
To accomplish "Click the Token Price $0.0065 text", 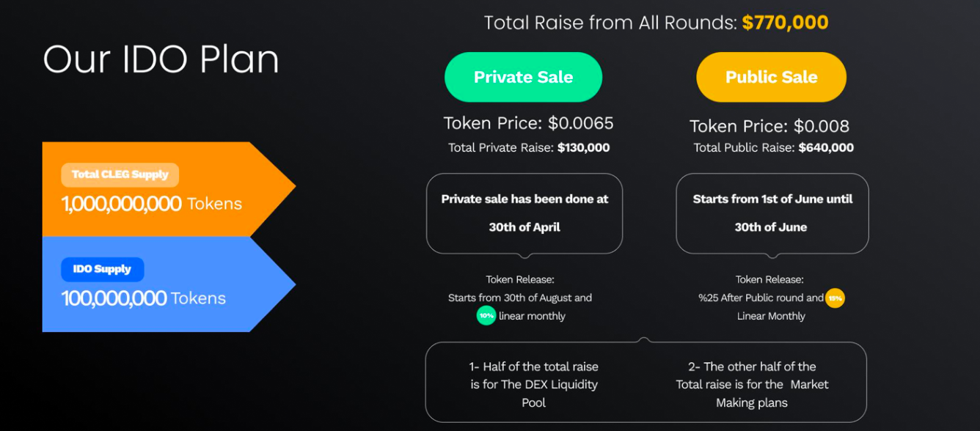I will point(528,123).
